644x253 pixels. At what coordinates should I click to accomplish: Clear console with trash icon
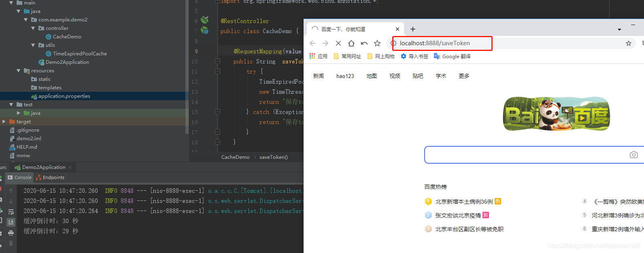11,243
